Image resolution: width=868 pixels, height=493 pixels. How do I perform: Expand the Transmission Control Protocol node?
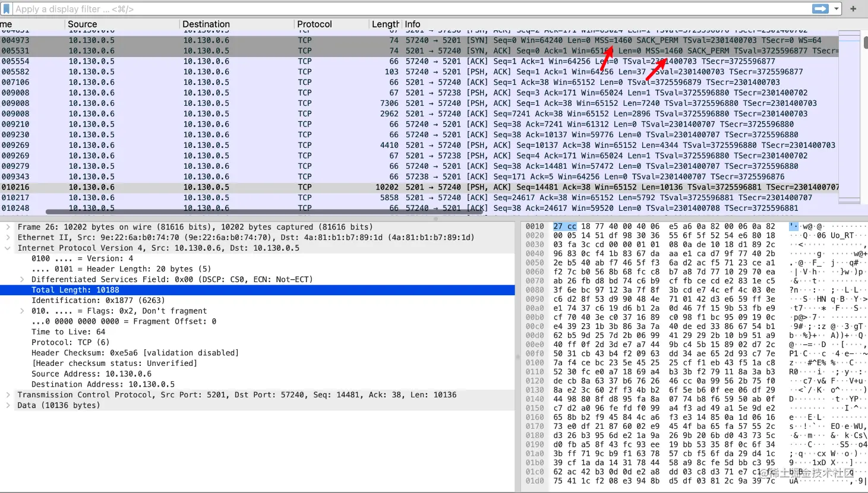pyautogui.click(x=8, y=395)
